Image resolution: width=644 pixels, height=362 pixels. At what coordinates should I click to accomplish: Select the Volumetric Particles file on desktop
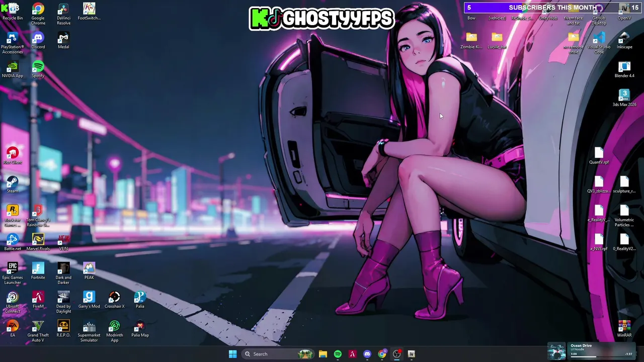tap(624, 216)
